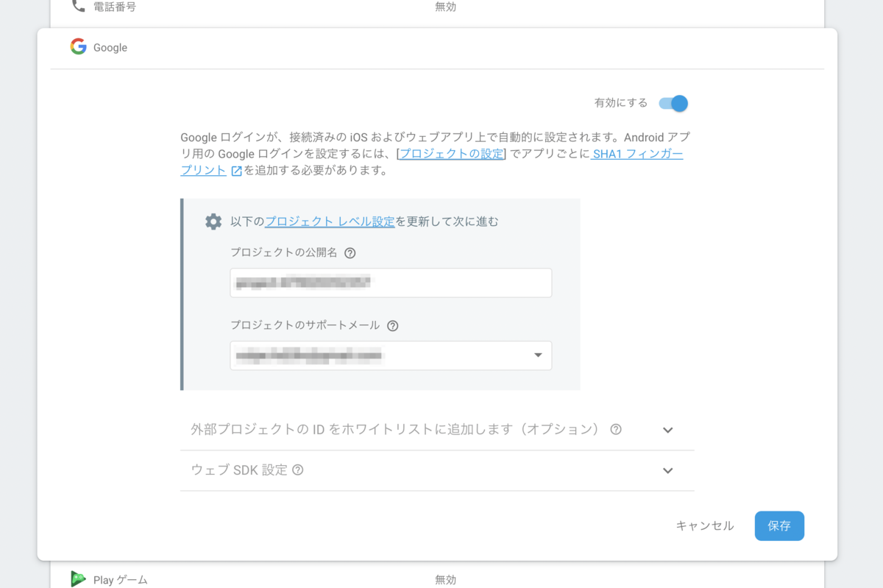Open help for プロジェクトのサポートメール
The image size is (883, 588).
(392, 325)
